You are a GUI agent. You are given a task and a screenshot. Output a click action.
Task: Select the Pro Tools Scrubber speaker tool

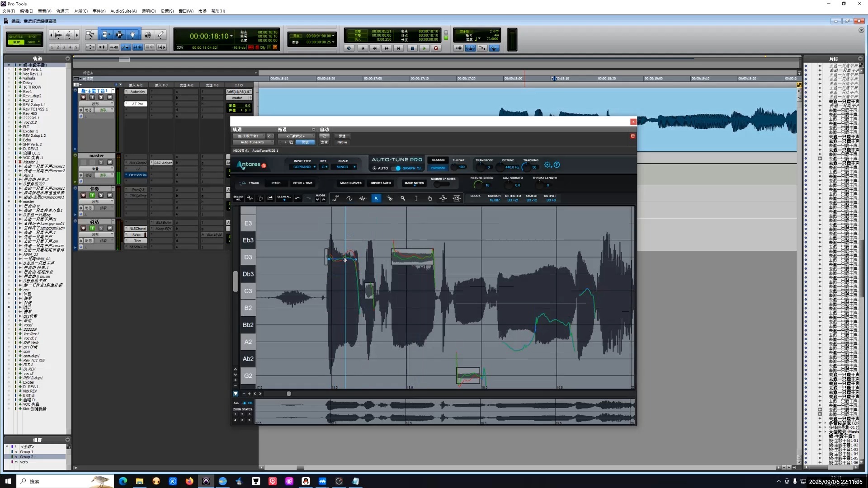(148, 34)
